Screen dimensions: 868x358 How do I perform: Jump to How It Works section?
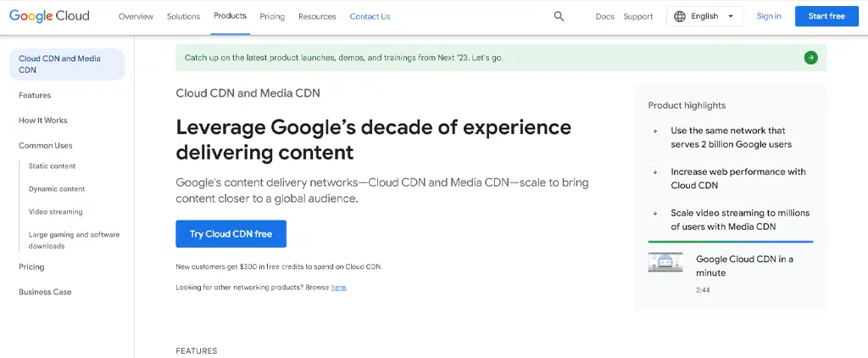(x=43, y=120)
